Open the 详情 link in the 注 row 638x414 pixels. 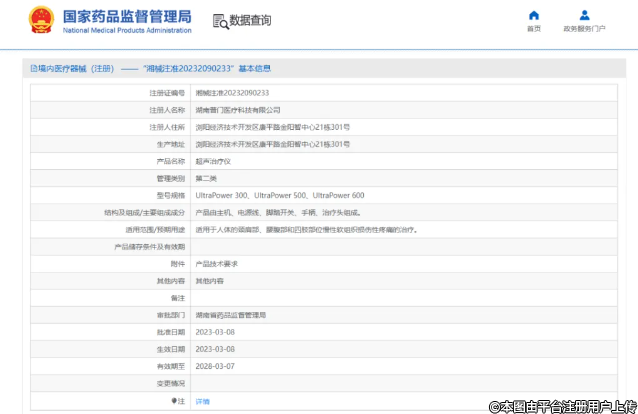[202, 401]
